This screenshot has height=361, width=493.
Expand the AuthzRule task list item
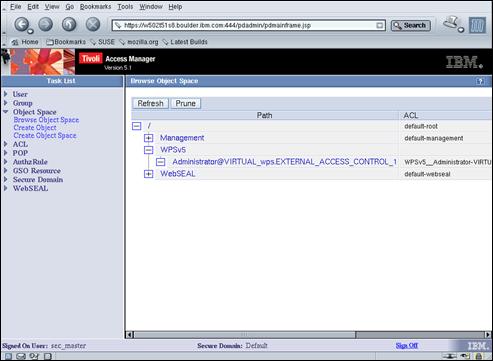6,162
